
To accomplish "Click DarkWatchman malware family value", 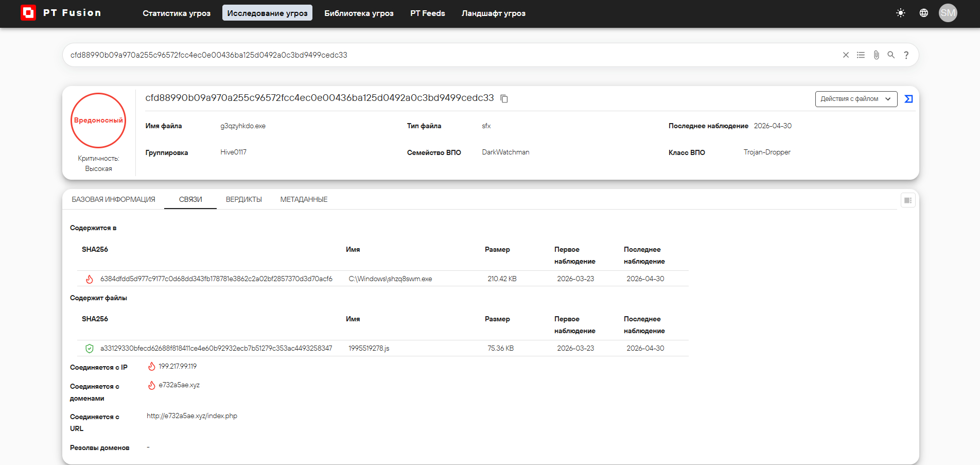I will 505,152.
